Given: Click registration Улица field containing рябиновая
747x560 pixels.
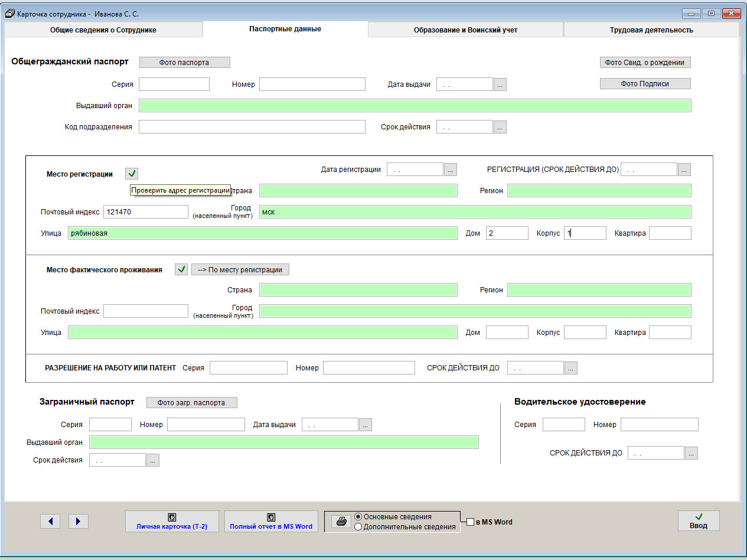Looking at the screenshot, I should point(263,233).
